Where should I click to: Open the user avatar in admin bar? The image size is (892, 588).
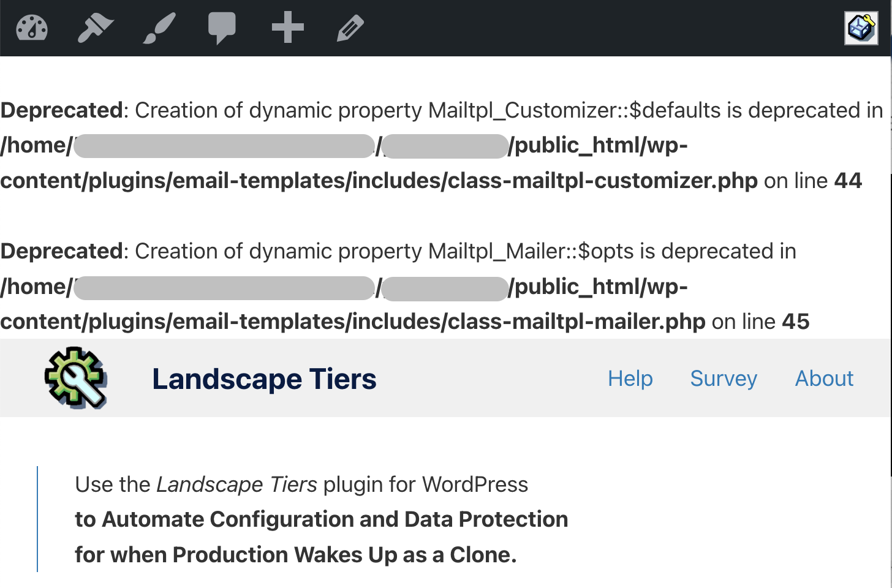(x=861, y=28)
